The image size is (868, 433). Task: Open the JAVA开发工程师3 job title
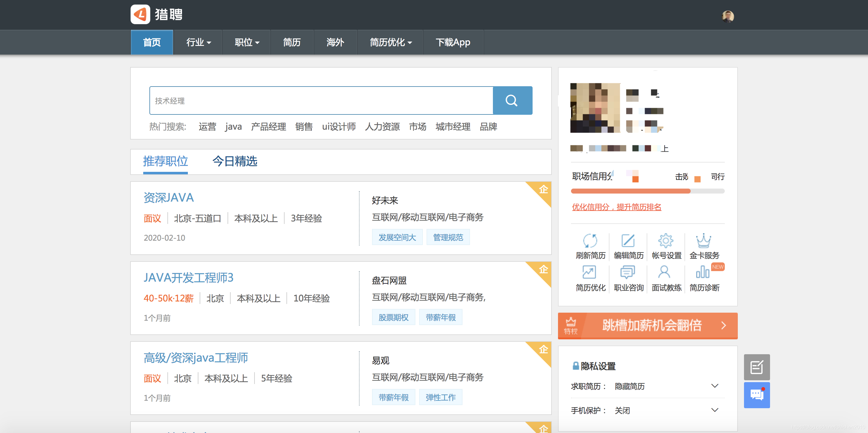[x=188, y=278]
